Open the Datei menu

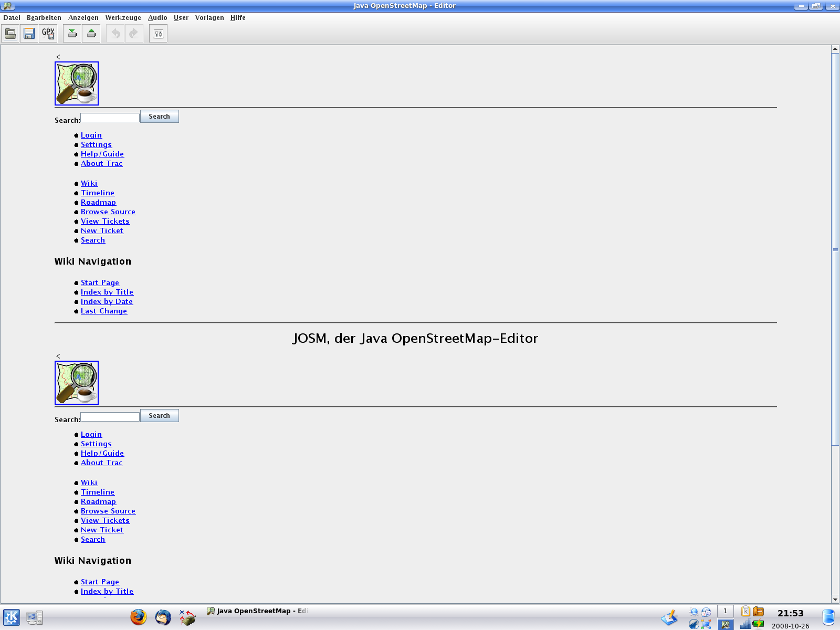coord(12,18)
